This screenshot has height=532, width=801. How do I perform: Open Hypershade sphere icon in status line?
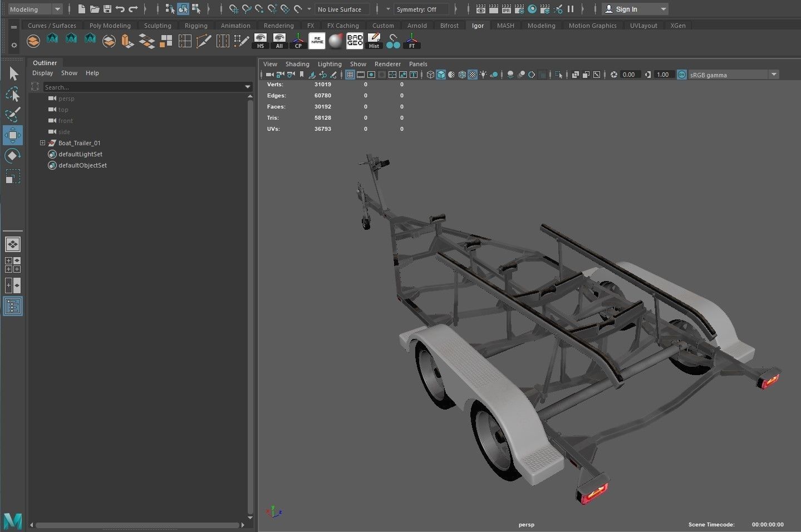click(x=532, y=9)
